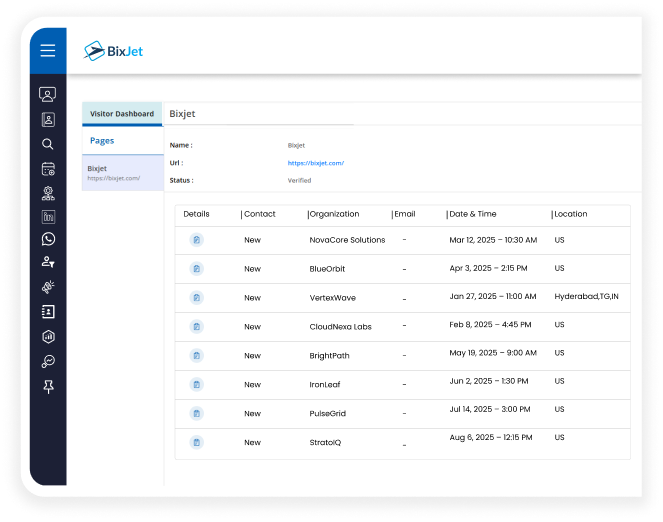This screenshot has width=663, height=522.
Task: Click the Date & Time column header
Action: [473, 214]
